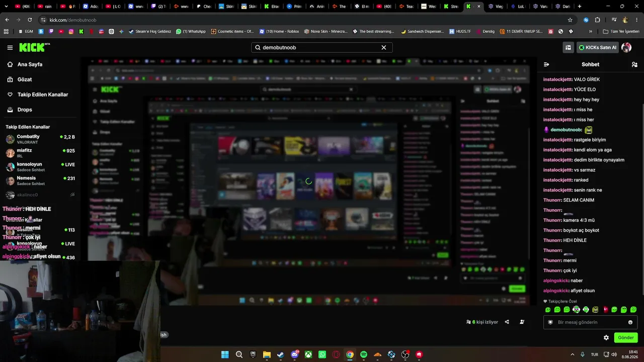644x362 pixels.
Task: Click the viewer count '6 kişi izliyor'
Action: [x=482, y=322]
